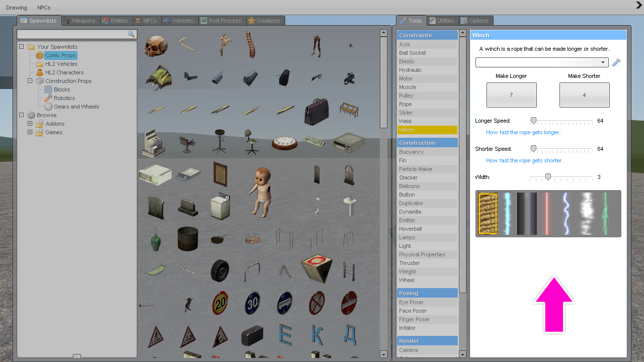644x362 pixels.
Task: Click the Make Longer key button
Action: point(511,95)
